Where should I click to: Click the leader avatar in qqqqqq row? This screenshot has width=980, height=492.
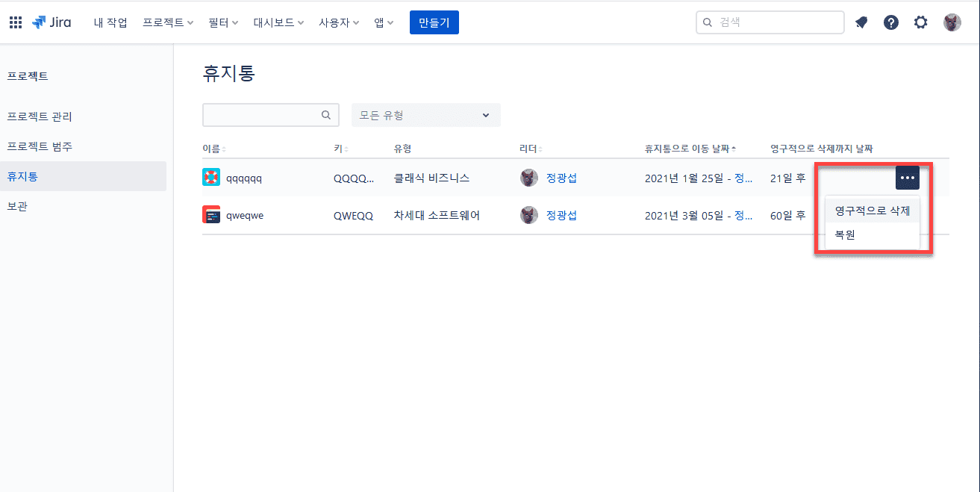coord(529,178)
